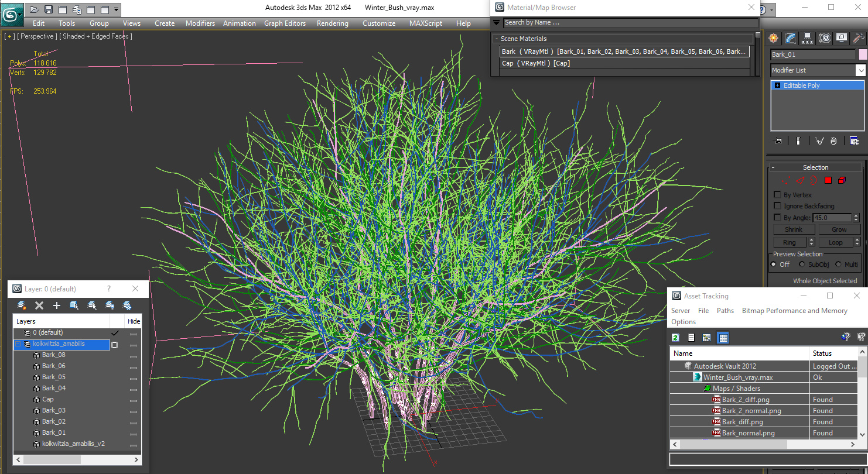Select Vertex sub-object level icon
Screen dimensions: 868x474
click(x=786, y=180)
